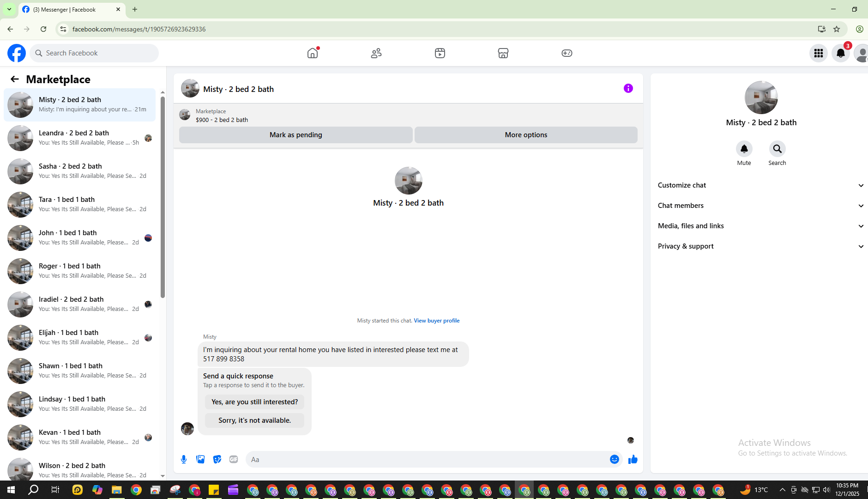Screen dimensions: 868x499
Task: Click the Search Facebook field
Action: tap(94, 53)
